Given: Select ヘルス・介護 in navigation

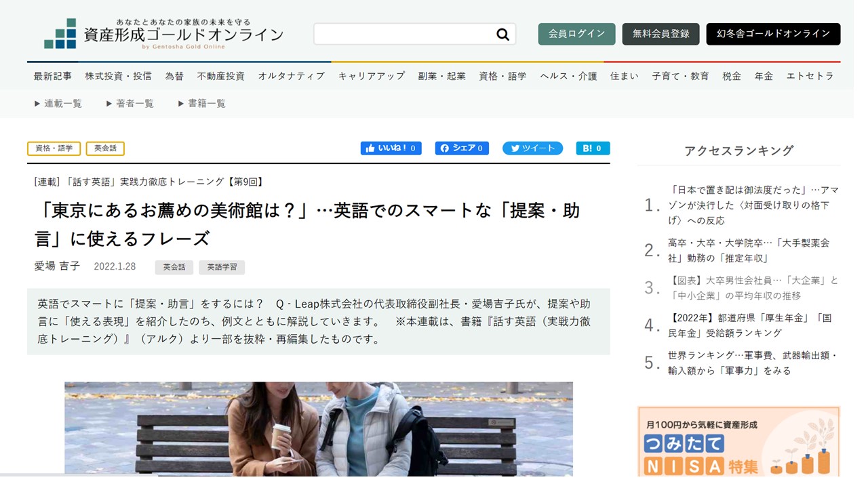Looking at the screenshot, I should [x=568, y=76].
